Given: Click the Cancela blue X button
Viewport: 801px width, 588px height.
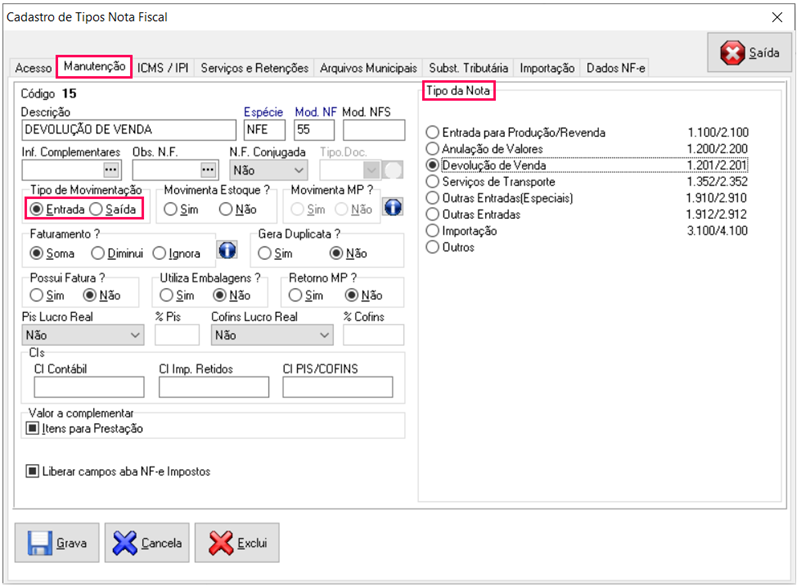Looking at the screenshot, I should click(147, 543).
